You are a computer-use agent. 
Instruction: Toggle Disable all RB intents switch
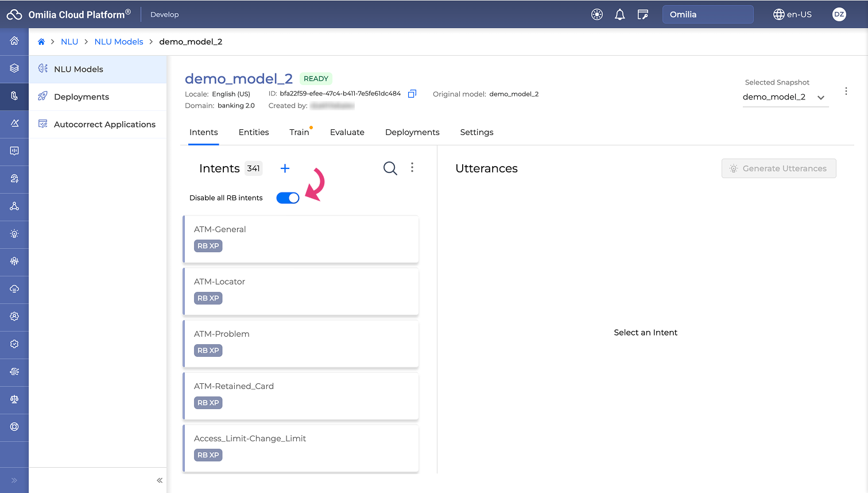[288, 198]
